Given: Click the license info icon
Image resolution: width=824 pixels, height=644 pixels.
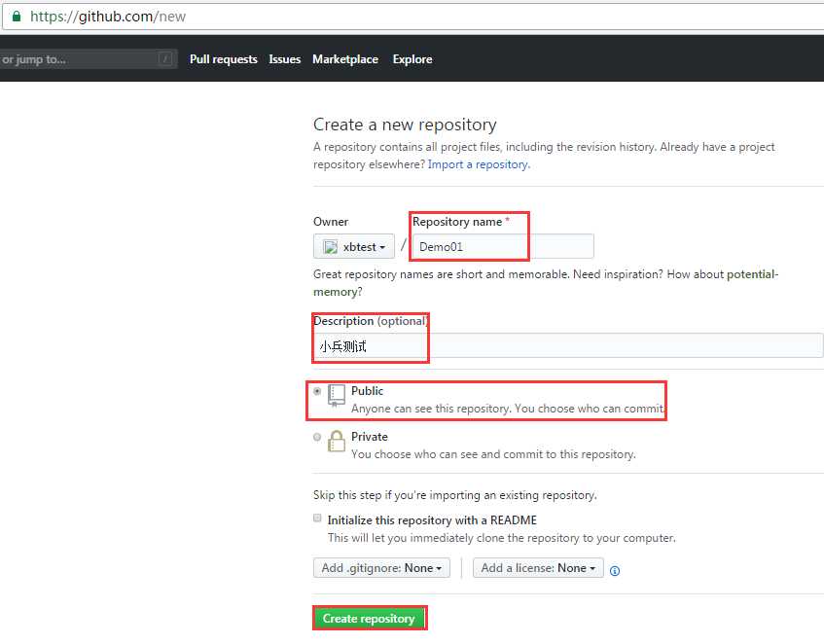Looking at the screenshot, I should pyautogui.click(x=614, y=570).
